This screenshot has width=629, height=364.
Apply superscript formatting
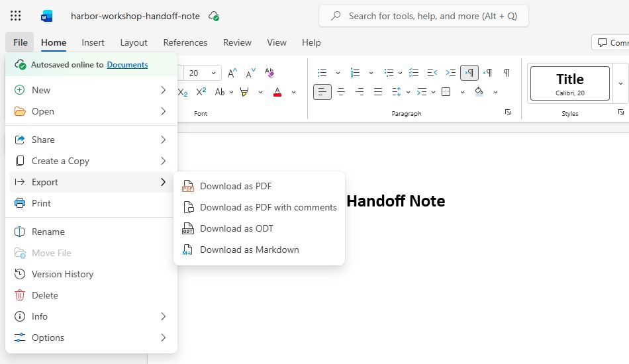coord(201,92)
